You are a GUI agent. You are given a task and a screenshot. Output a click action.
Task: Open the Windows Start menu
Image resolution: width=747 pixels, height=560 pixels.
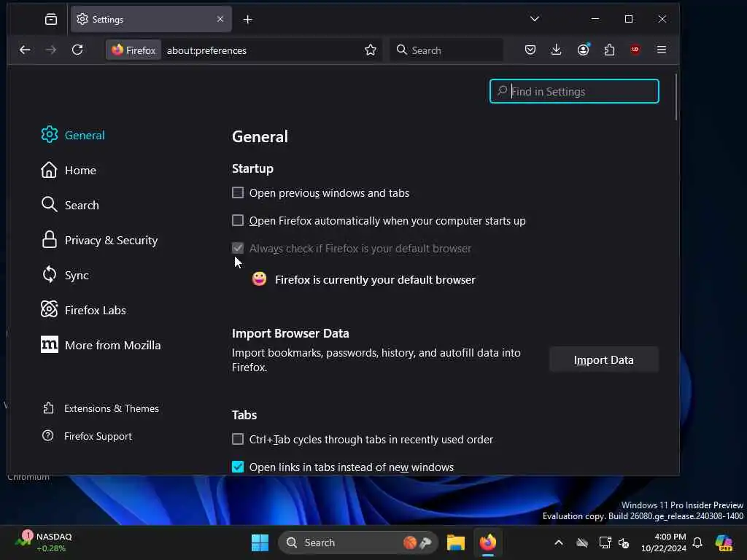click(x=260, y=542)
